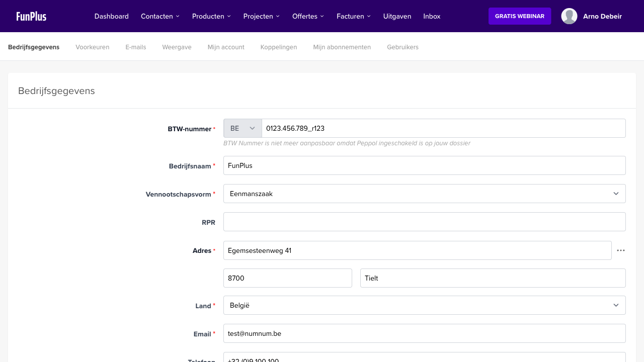Expand the Producten menu
The height and width of the screenshot is (362, 644).
pos(211,16)
